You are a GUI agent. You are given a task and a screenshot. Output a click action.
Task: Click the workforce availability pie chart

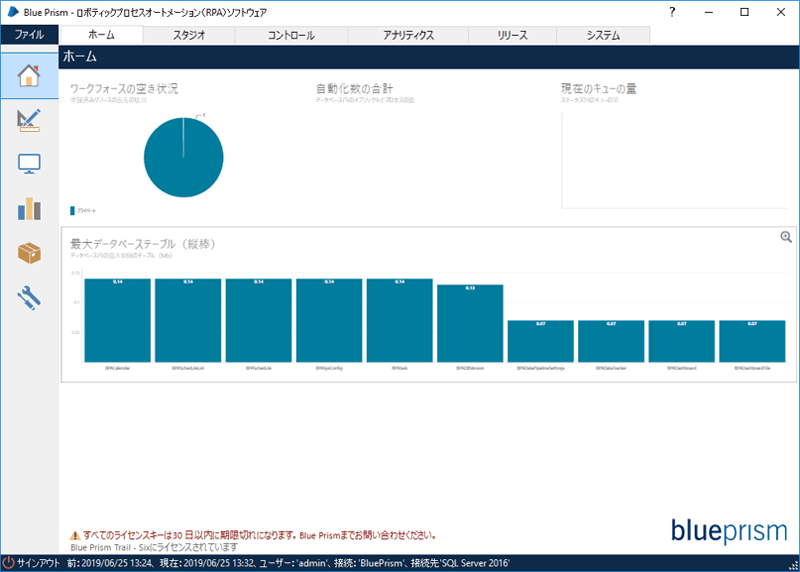tap(184, 157)
